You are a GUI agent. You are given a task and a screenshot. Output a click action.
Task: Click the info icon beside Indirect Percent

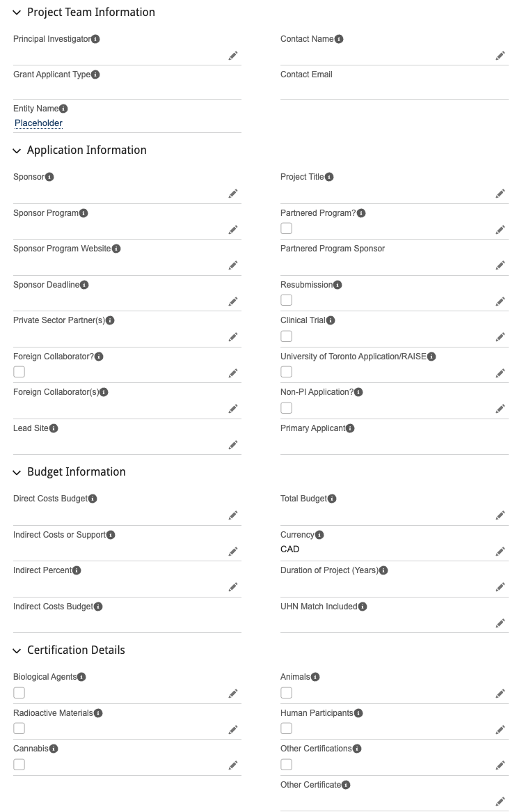(x=77, y=570)
